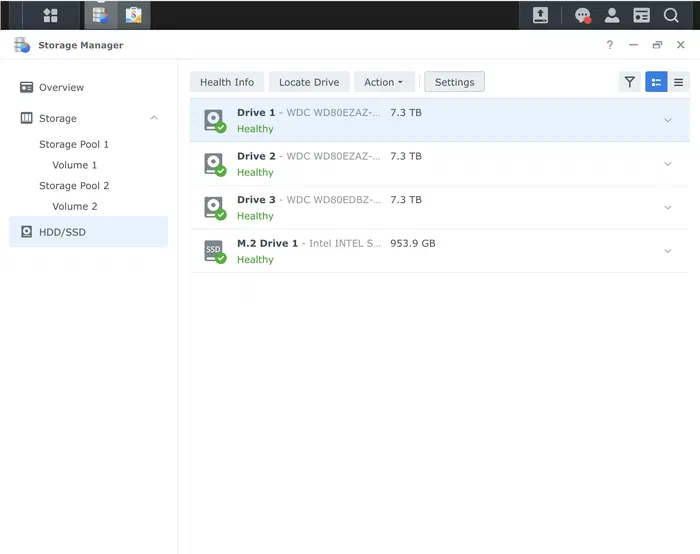This screenshot has height=554, width=700.
Task: Open the search magnifier icon
Action: point(671,15)
